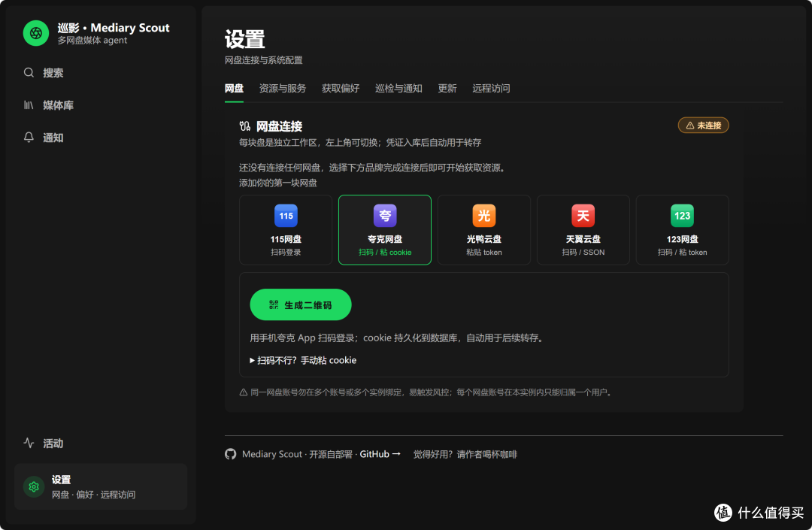Image resolution: width=812 pixels, height=530 pixels.
Task: Switch to the 网盘 tab
Action: [234, 89]
